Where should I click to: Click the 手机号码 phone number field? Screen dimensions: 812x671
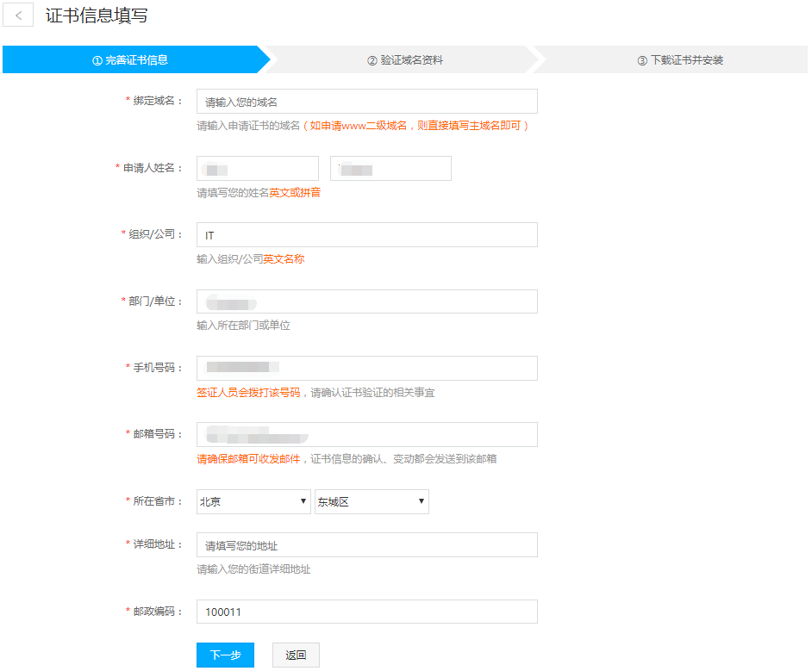366,368
